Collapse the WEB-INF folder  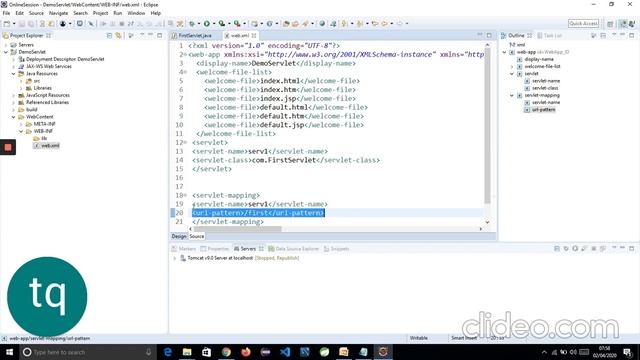pos(21,131)
